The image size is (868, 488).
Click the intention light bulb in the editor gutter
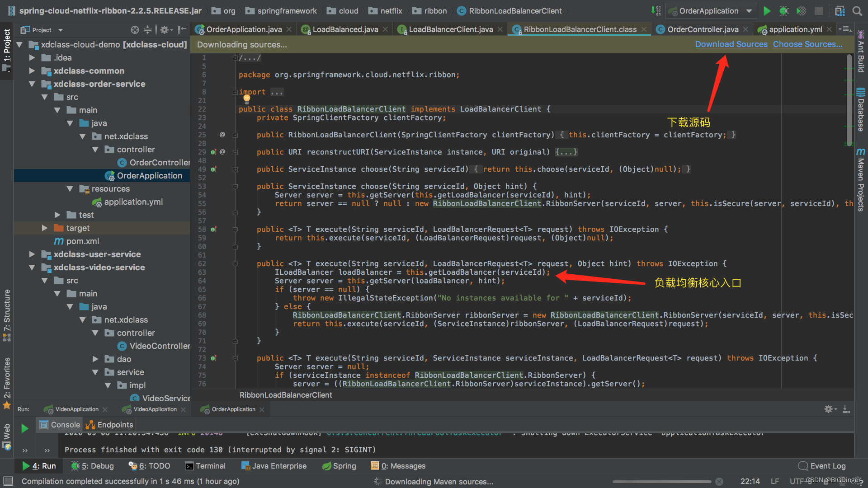click(246, 99)
